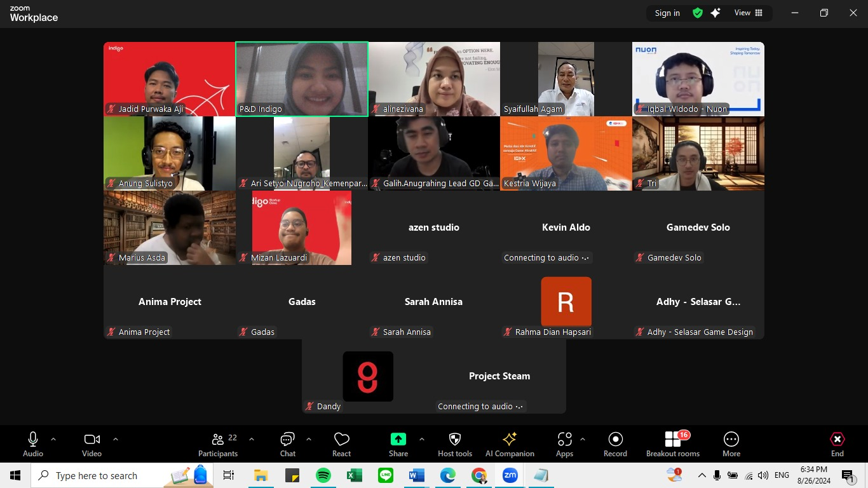This screenshot has width=868, height=488.
Task: Select the P&D Indigo video tile
Action: point(302,79)
